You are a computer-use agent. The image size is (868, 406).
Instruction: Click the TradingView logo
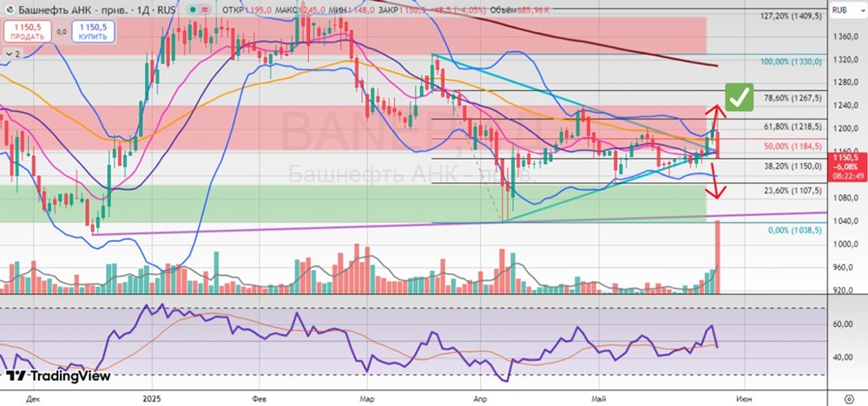[58, 377]
